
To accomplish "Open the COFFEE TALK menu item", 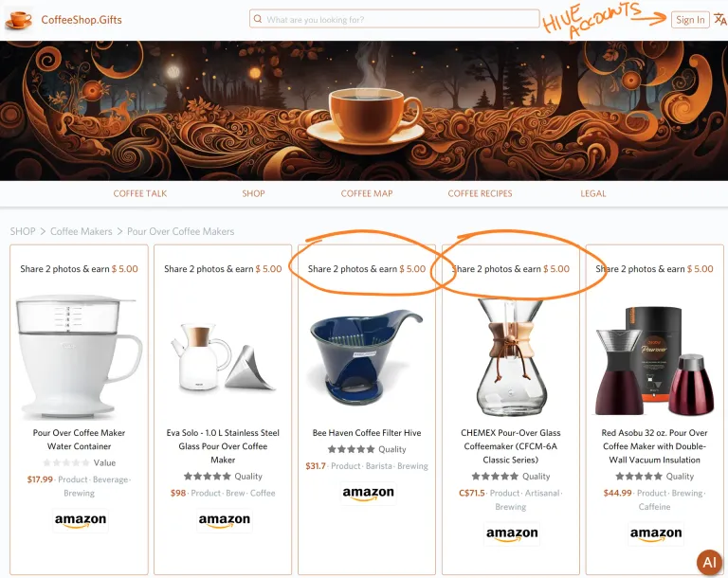I will tap(139, 193).
